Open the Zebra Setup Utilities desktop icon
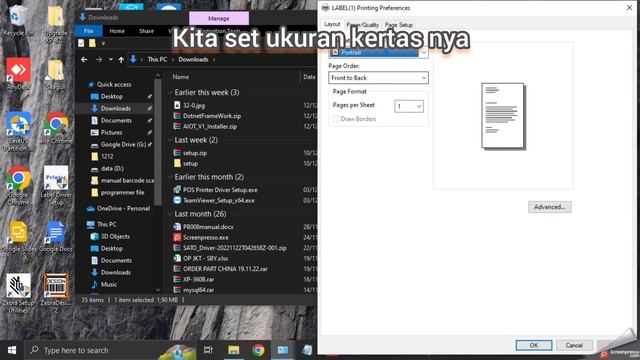 [x=18, y=292]
